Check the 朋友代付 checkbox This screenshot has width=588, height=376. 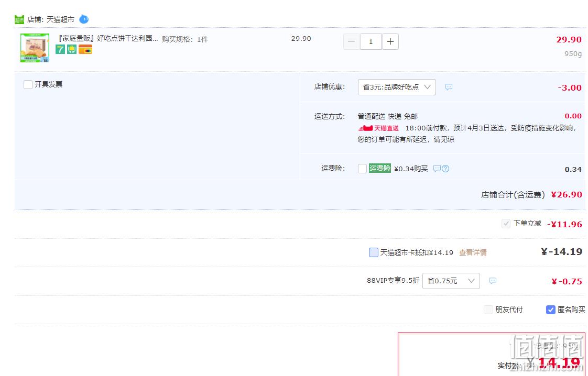pos(488,309)
